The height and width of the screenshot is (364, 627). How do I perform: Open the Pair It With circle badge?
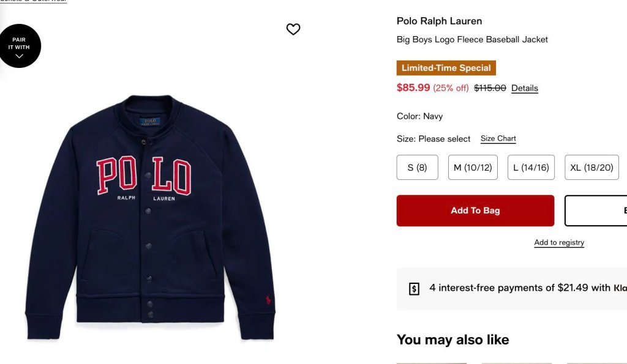click(19, 45)
